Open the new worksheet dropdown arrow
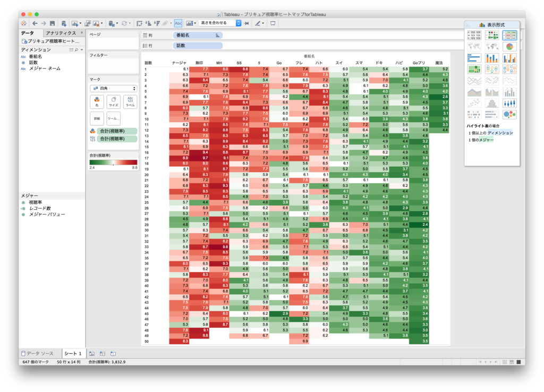Screen dimensions: 544x392 tap(80, 23)
